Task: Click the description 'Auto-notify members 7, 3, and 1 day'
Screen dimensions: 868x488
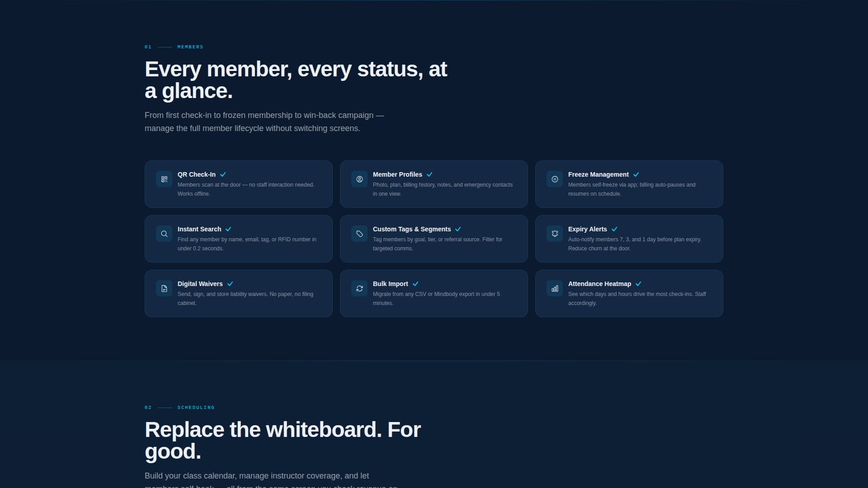Action: tap(635, 244)
